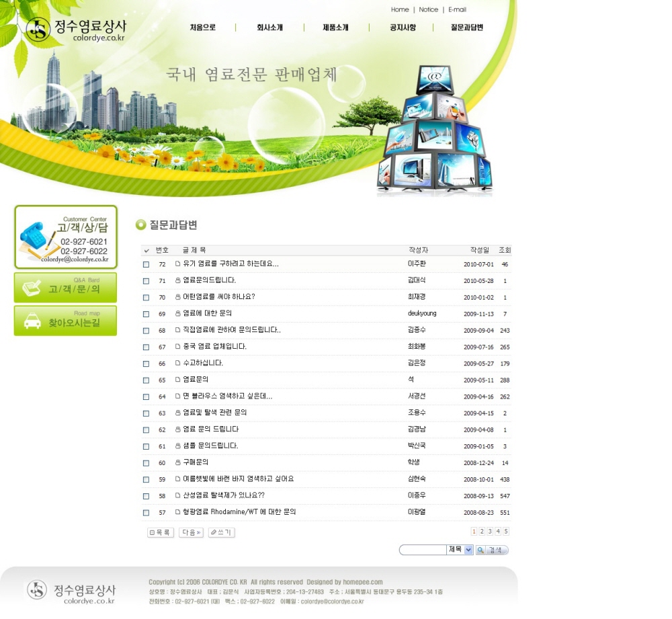This screenshot has width=672, height=619.
Task: Open the 고객상담 Customer Center banner
Action: pyautogui.click(x=66, y=237)
